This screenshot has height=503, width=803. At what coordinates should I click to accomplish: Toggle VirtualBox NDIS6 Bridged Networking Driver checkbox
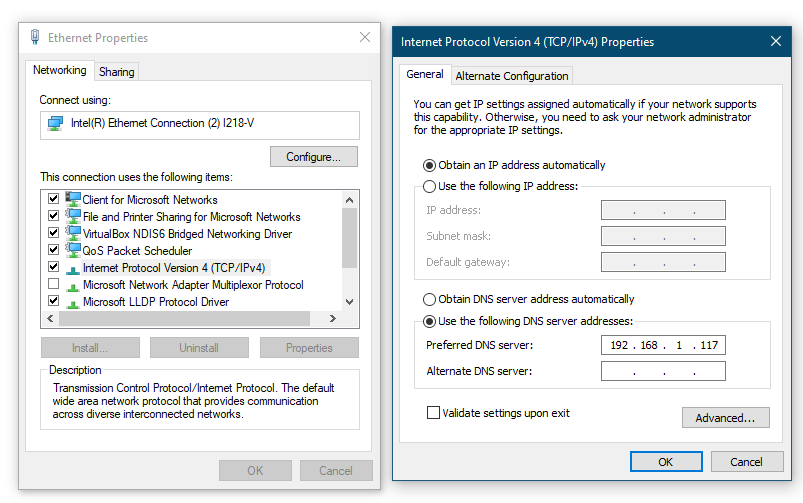pos(53,232)
